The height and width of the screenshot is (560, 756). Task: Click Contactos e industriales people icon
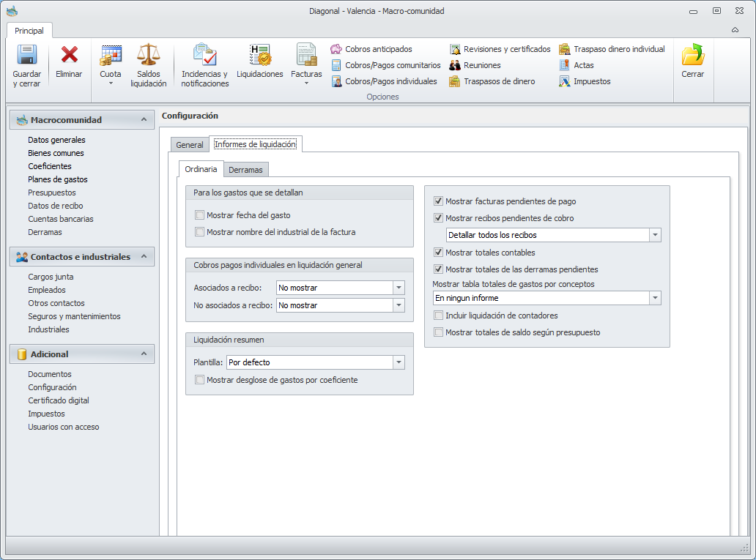point(22,257)
